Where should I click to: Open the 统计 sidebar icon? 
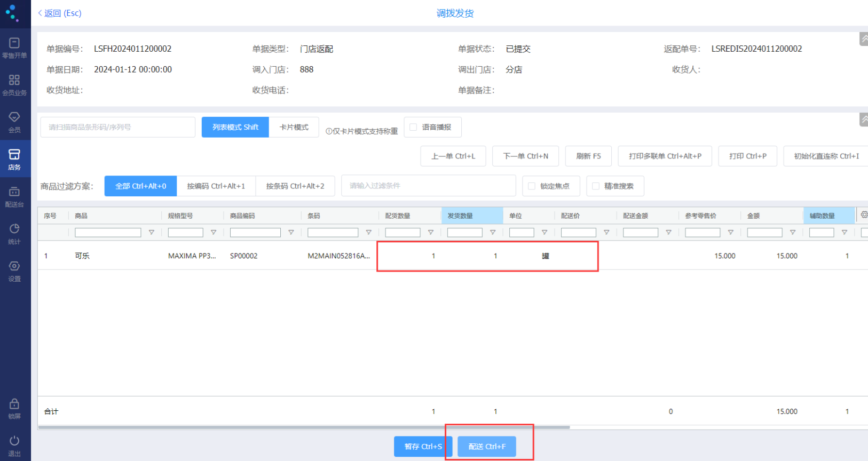point(14,234)
